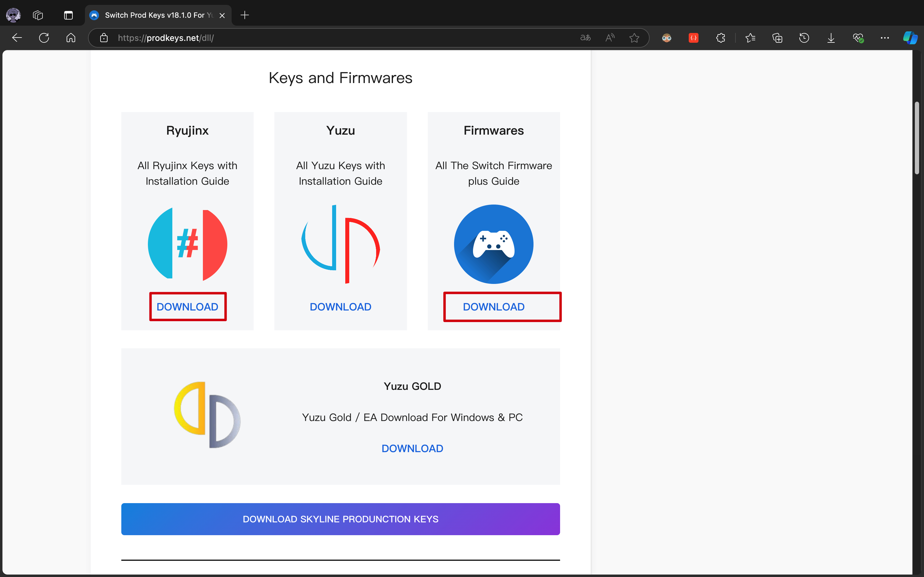Open the Workspaces button
Image resolution: width=924 pixels, height=577 pixels.
point(38,15)
